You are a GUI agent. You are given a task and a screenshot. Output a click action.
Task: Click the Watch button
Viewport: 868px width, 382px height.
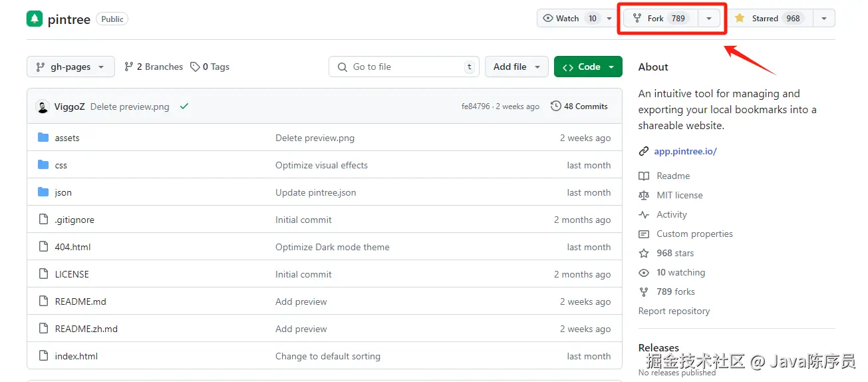(569, 19)
